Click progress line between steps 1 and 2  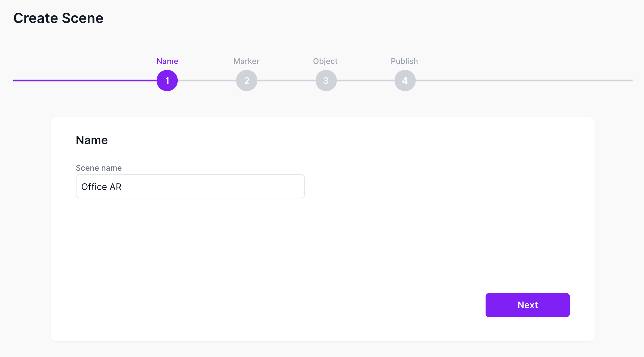(x=207, y=81)
